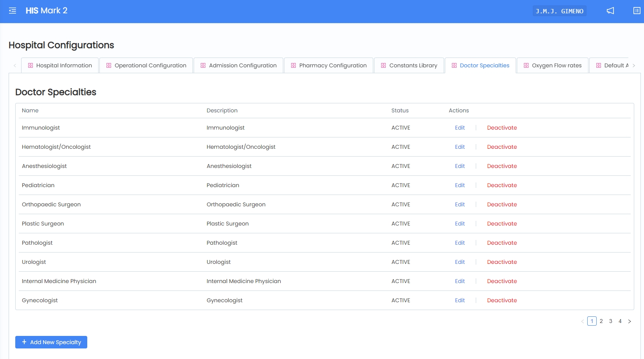The image size is (644, 359).
Task: Open the announcements megaphone icon
Action: click(610, 11)
